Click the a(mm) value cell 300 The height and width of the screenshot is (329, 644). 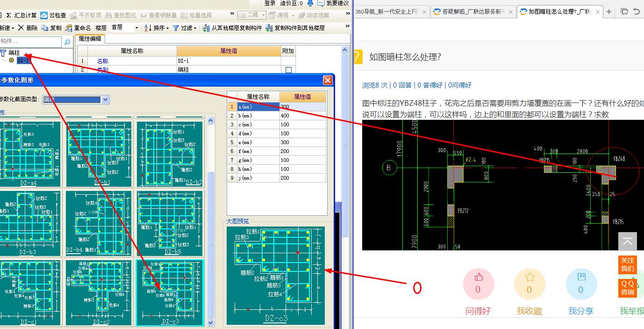[303, 107]
